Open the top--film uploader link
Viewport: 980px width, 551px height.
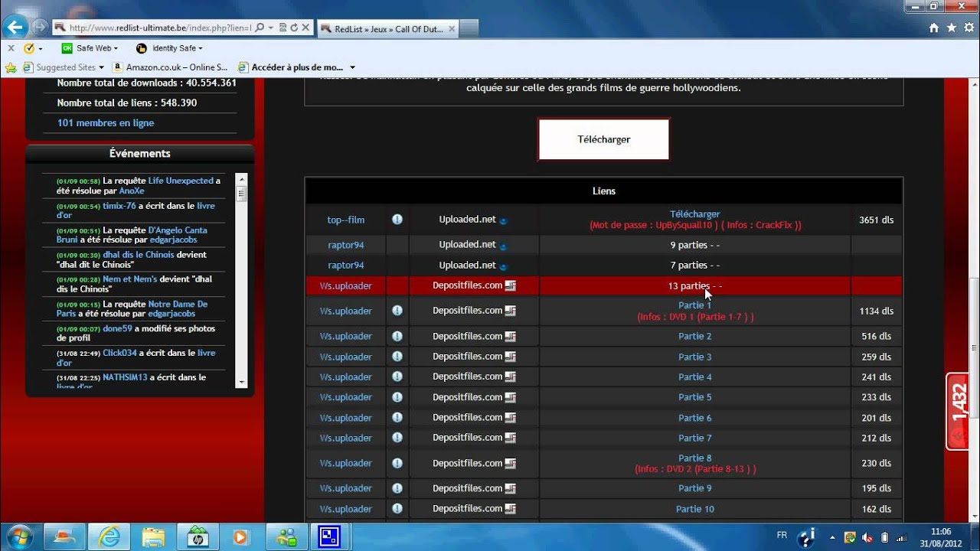click(x=346, y=220)
